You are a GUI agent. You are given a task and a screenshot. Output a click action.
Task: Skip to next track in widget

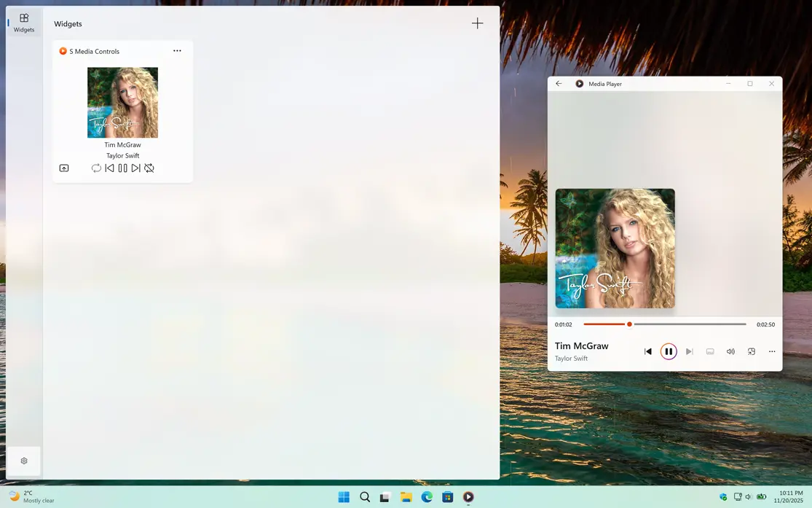(135, 168)
